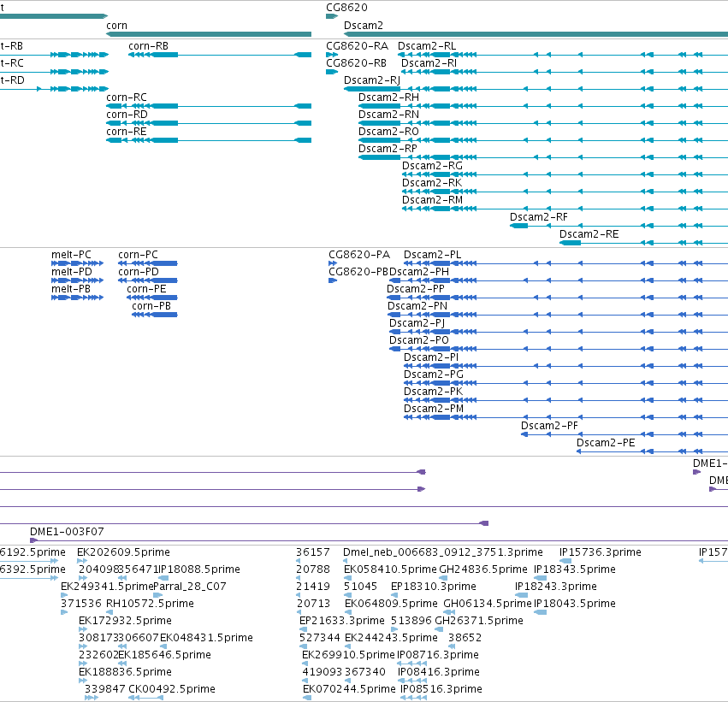
Task: Click CG8620-PA protein feature
Action: tap(359, 255)
